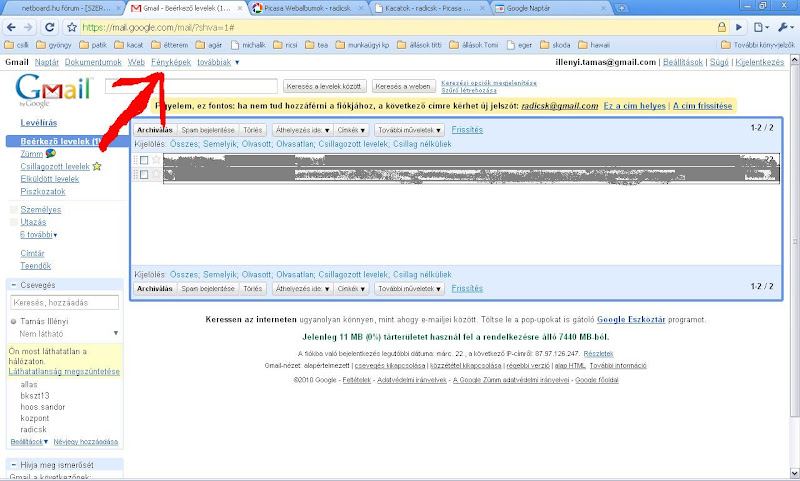This screenshot has width=800, height=481.
Task: Star the first email in the inbox
Action: [x=157, y=160]
